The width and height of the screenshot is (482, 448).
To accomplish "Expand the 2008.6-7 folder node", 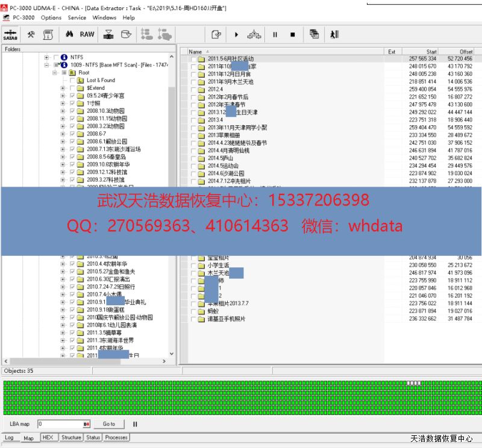I will coord(63,134).
